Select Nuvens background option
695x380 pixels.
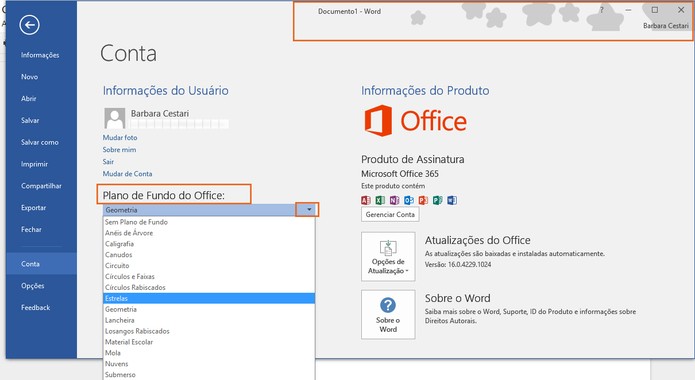pyautogui.click(x=209, y=364)
